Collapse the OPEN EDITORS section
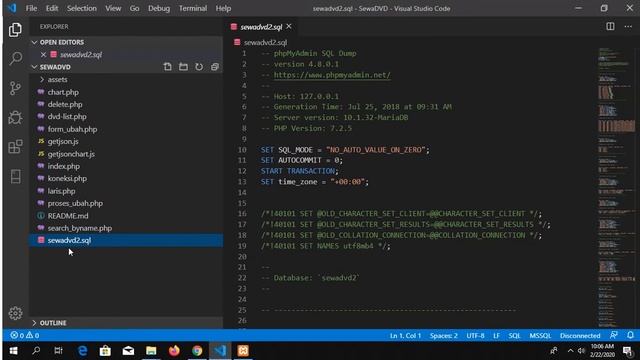The width and height of the screenshot is (640, 360). 34,42
